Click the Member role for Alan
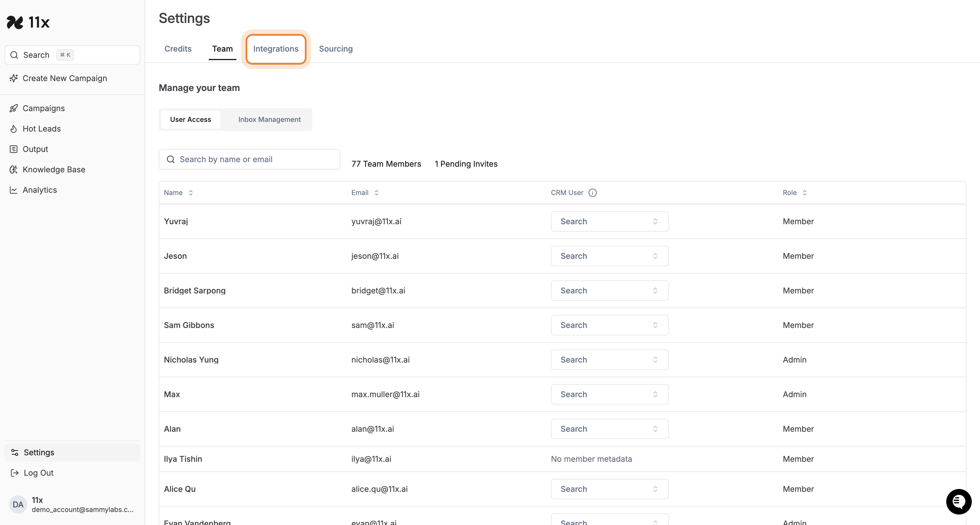This screenshot has height=525, width=980. click(x=798, y=429)
